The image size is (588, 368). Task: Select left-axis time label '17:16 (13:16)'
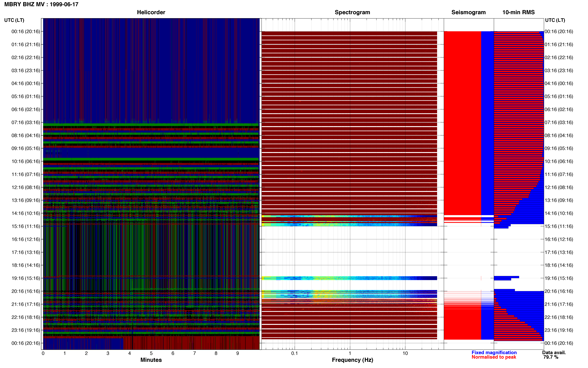26,252
